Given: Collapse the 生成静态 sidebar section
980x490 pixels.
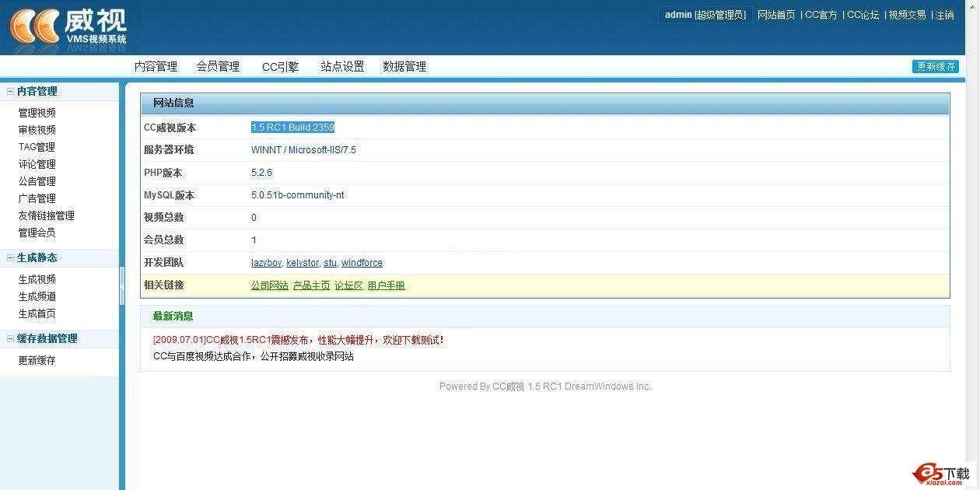Looking at the screenshot, I should [10, 258].
